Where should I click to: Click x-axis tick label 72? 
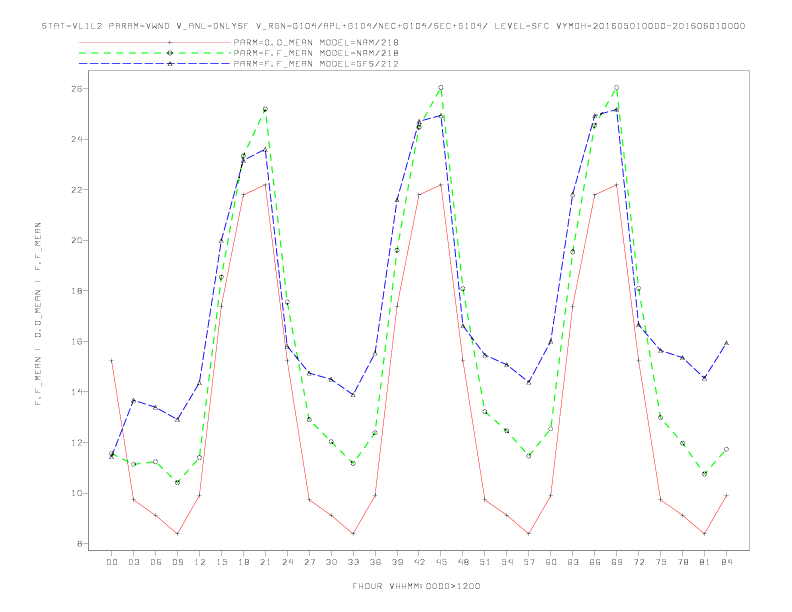(x=638, y=562)
